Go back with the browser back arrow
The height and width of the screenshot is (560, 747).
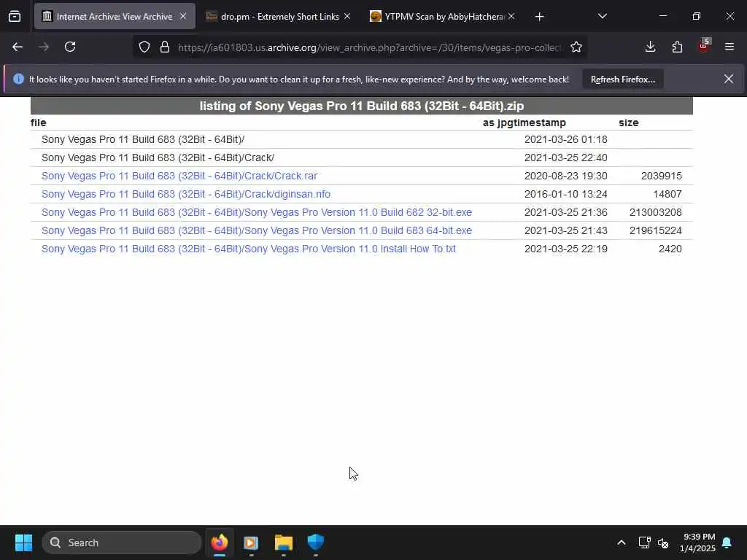(18, 47)
